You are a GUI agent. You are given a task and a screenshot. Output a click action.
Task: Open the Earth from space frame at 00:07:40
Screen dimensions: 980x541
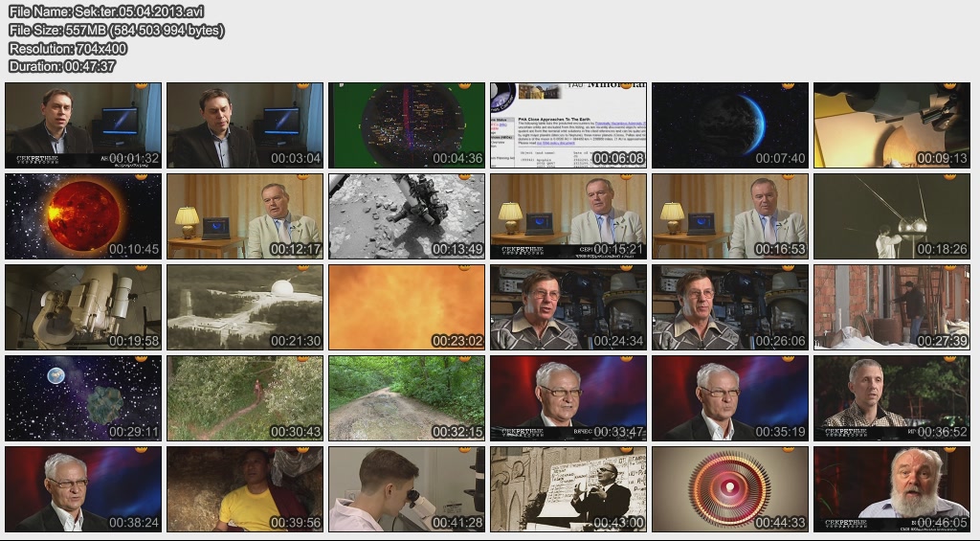[730, 125]
